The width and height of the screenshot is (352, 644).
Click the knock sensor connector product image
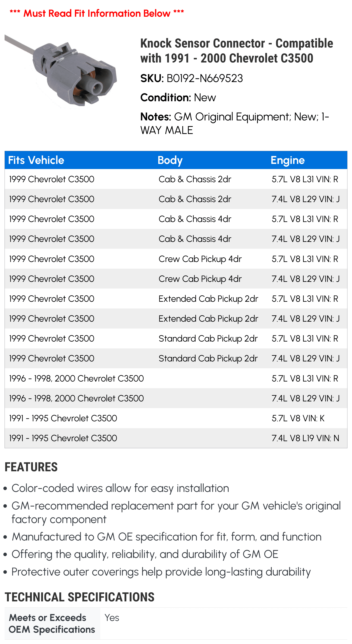point(61,71)
